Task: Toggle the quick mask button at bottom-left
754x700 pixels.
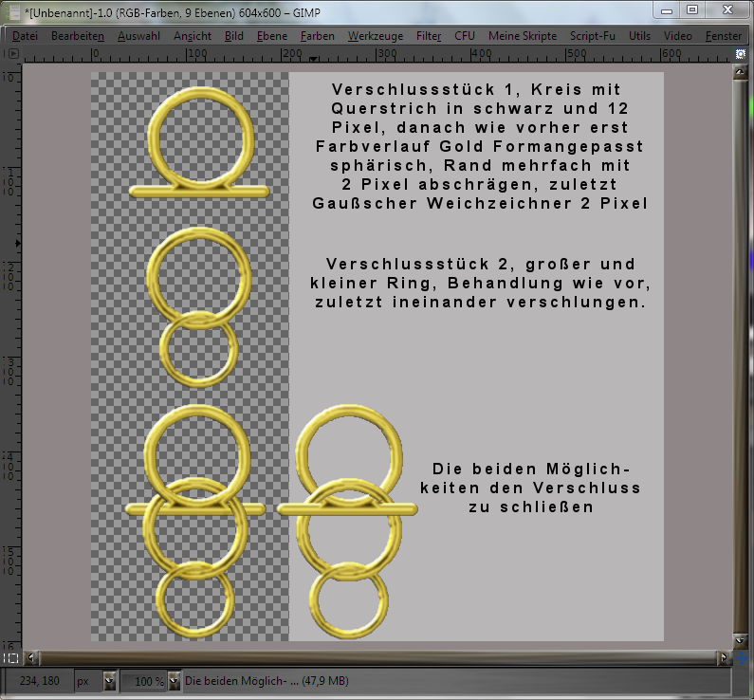Action: click(12, 656)
